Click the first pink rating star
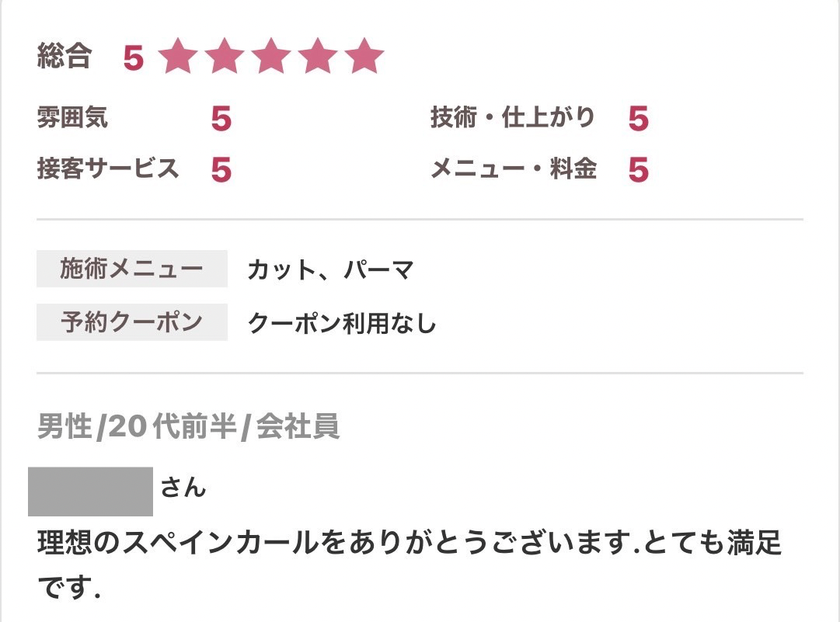Image resolution: width=840 pixels, height=622 pixels. tap(179, 56)
